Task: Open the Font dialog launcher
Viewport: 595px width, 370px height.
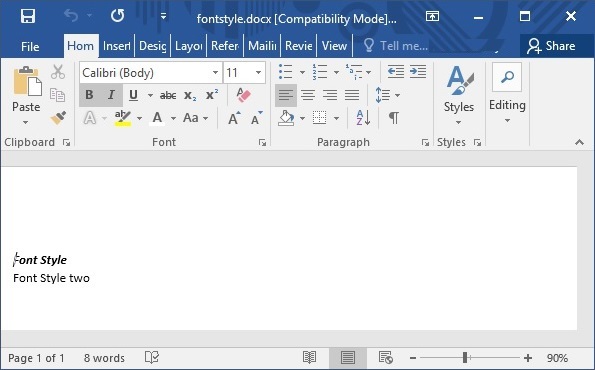Action: (262, 143)
